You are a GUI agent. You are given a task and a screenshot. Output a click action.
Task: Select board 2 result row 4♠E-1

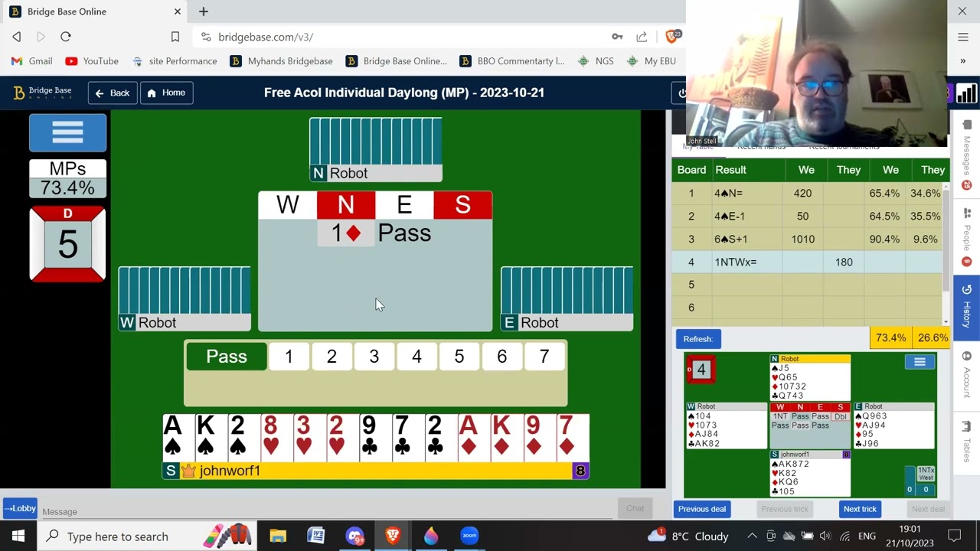click(x=808, y=217)
